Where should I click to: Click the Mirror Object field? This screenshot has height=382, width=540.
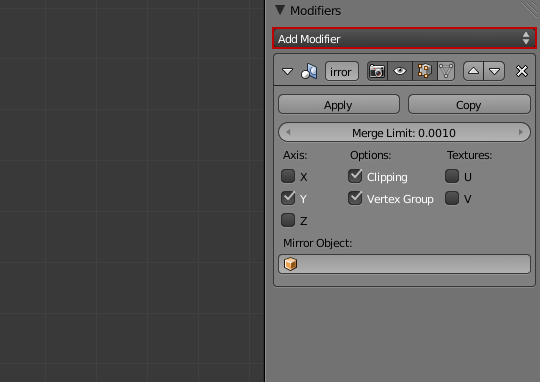click(x=404, y=264)
